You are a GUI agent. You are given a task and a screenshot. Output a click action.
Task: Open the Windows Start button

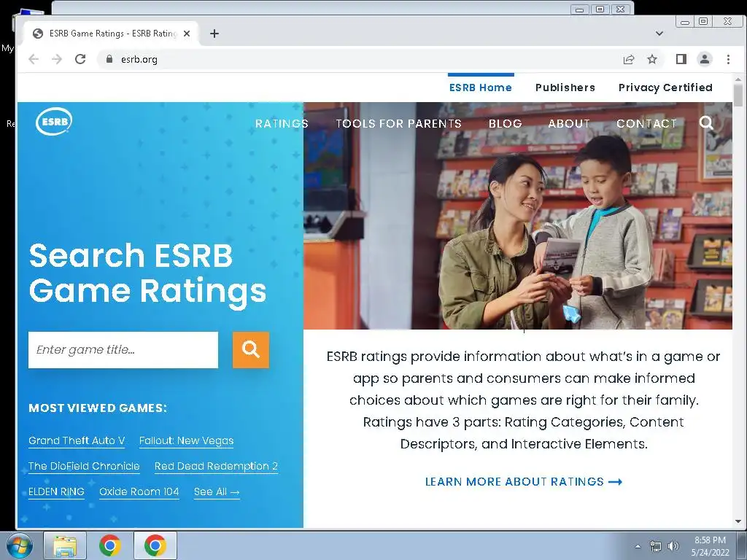19,545
